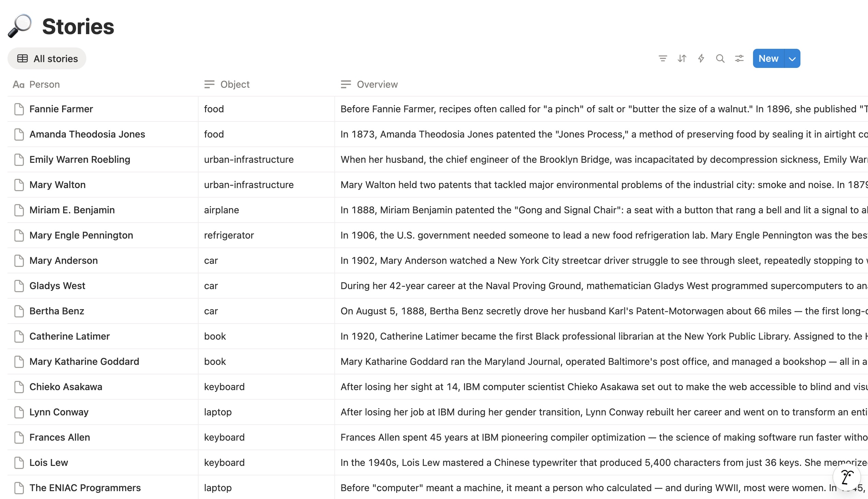
Task: Select the Bertha Benz overview cell
Action: coord(602,311)
